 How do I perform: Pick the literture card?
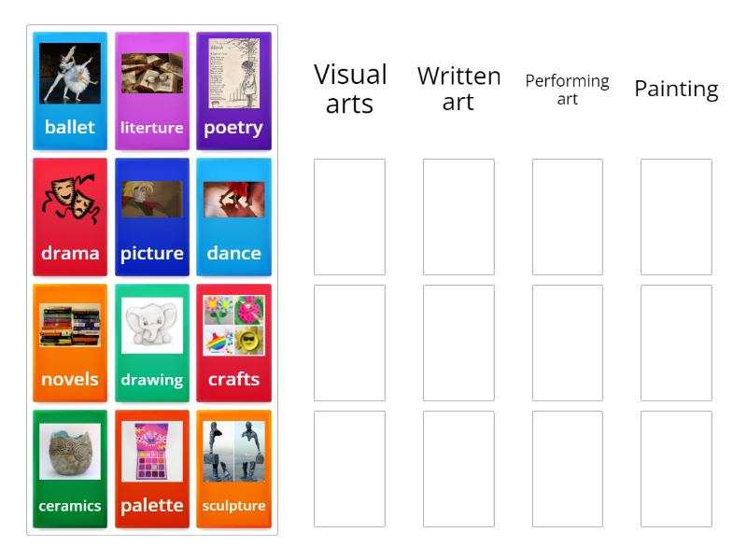pos(152,89)
